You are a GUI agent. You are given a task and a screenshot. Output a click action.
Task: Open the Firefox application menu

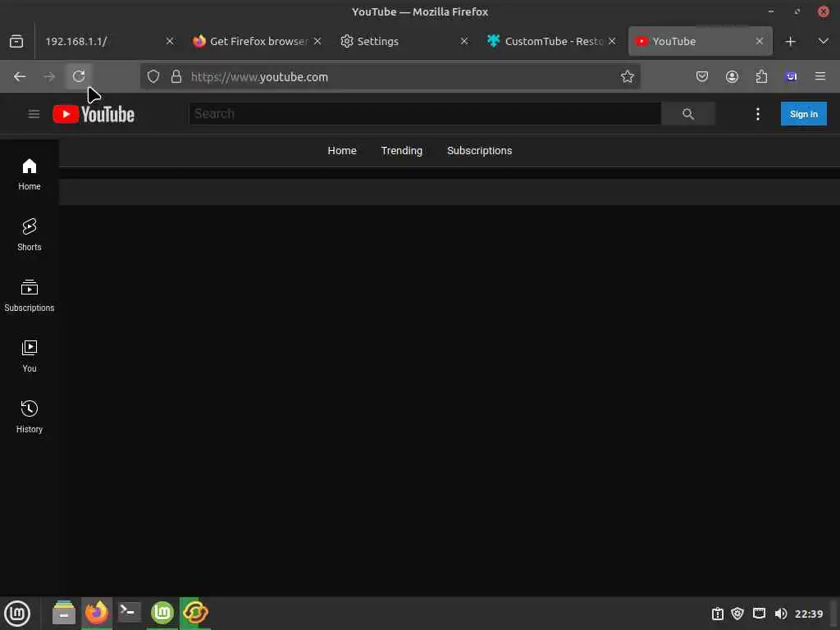tap(819, 76)
